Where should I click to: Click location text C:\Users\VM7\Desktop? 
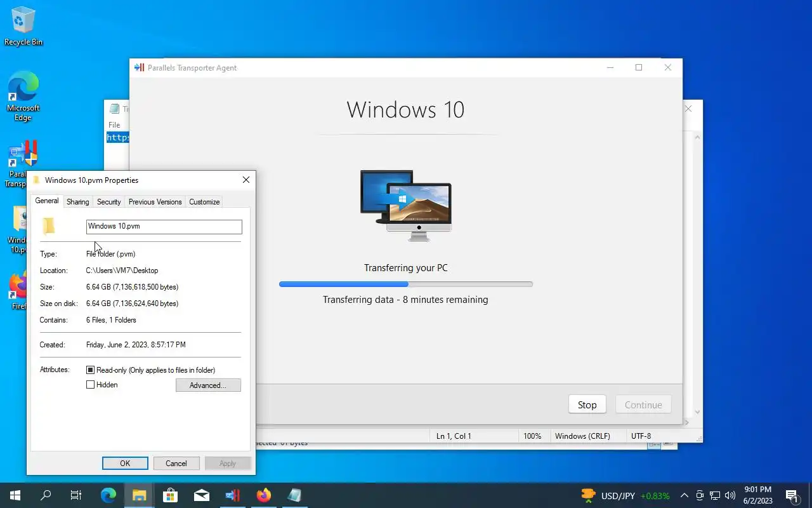click(x=122, y=271)
